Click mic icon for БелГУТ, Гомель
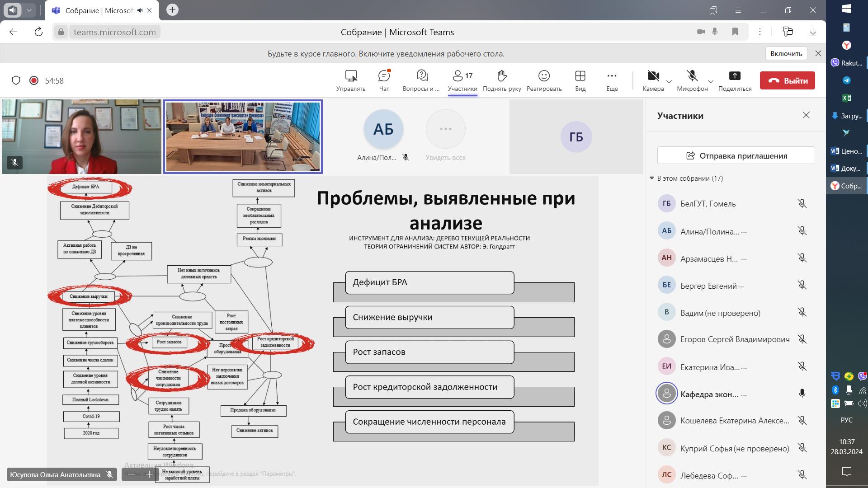Viewport: 868px width, 488px height. [x=802, y=204]
